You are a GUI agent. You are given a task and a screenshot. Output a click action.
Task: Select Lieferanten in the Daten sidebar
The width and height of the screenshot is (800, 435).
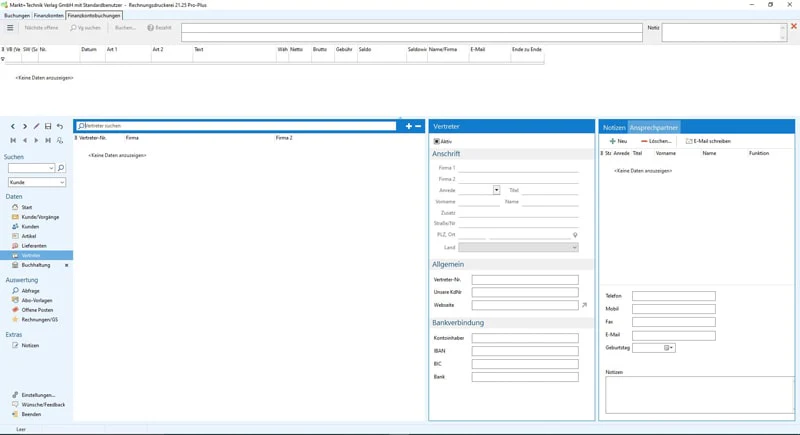point(34,246)
